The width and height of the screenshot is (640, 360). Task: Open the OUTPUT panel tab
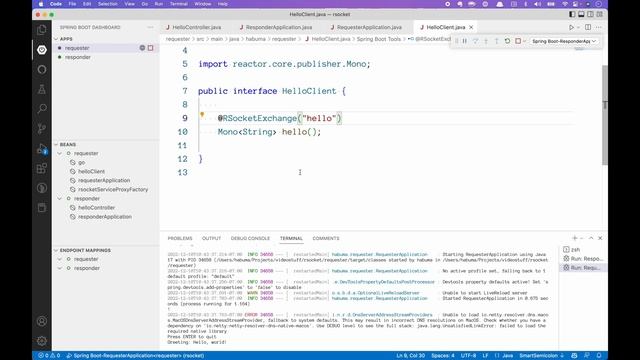pos(211,238)
